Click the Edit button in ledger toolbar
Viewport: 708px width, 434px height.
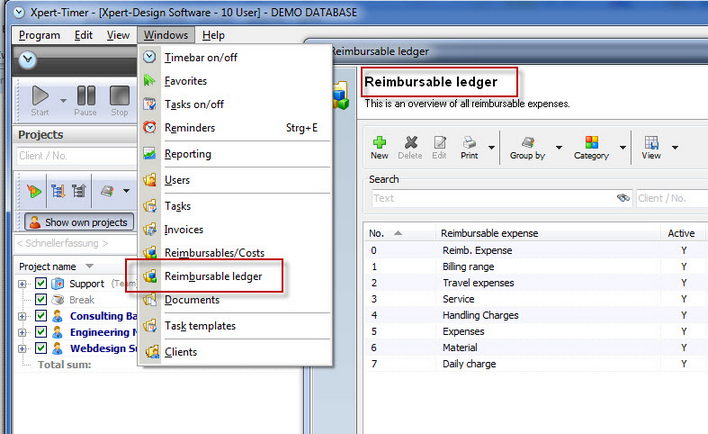(x=439, y=148)
